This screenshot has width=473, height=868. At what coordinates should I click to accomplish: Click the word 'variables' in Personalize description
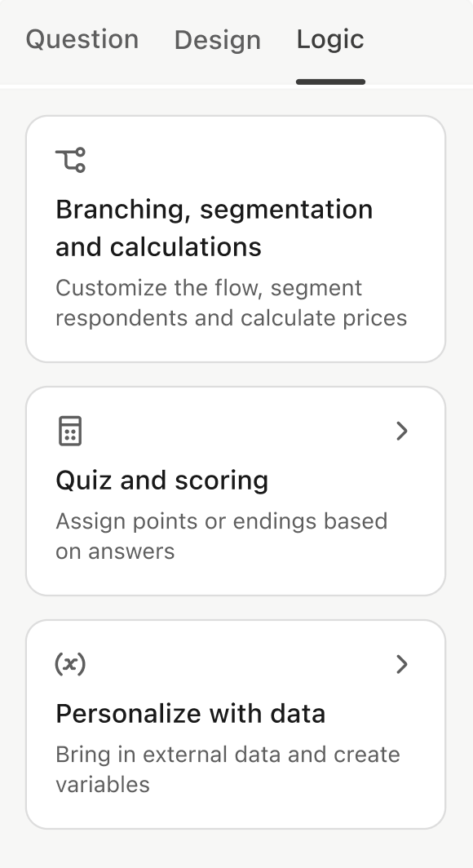point(102,785)
